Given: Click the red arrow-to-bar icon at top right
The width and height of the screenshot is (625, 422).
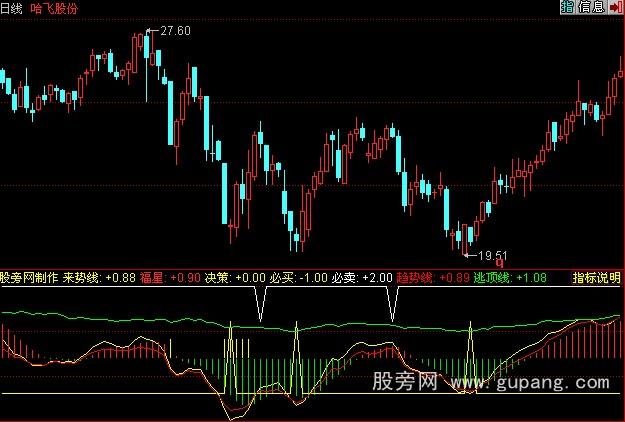Looking at the screenshot, I should click(616, 7).
